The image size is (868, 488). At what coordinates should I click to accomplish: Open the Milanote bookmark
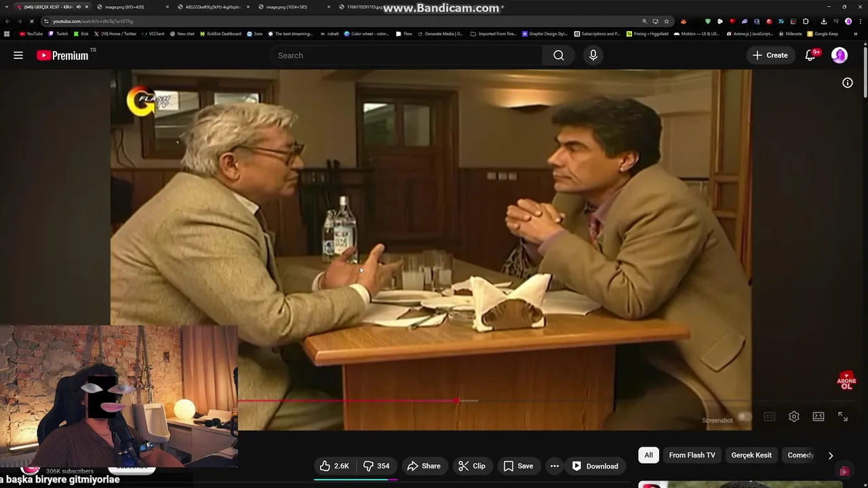pyautogui.click(x=789, y=33)
